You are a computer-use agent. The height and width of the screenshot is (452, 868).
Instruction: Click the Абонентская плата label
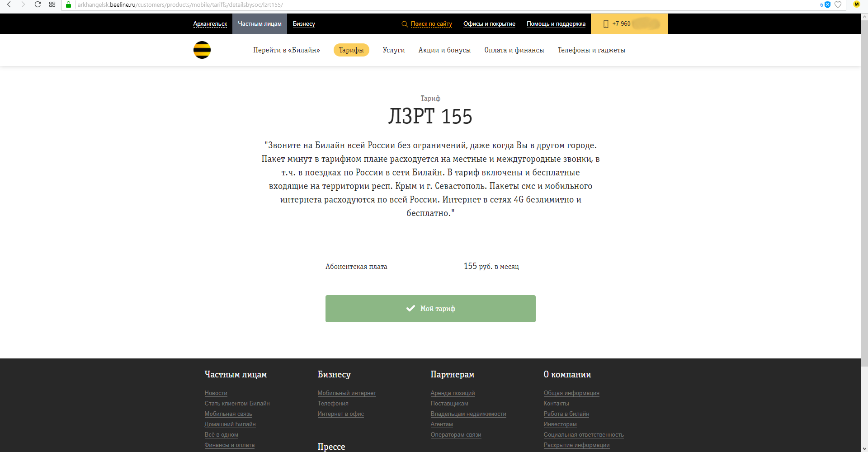pos(356,267)
